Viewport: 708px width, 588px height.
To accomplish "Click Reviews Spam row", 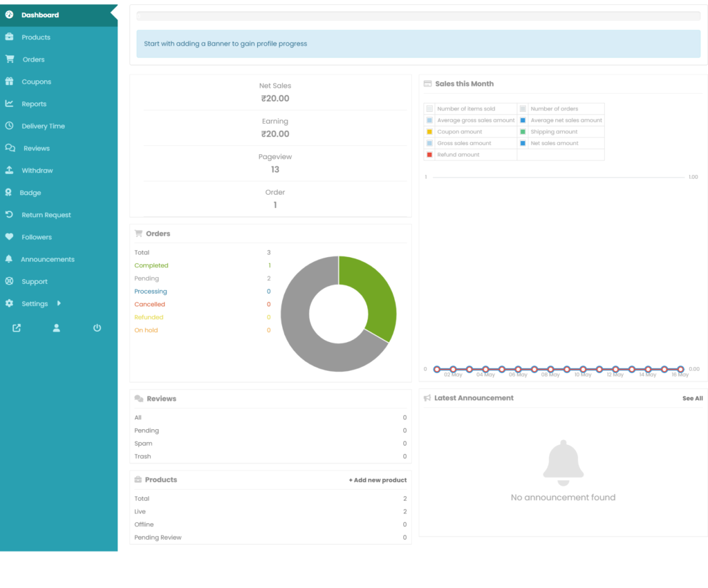I will (x=270, y=444).
